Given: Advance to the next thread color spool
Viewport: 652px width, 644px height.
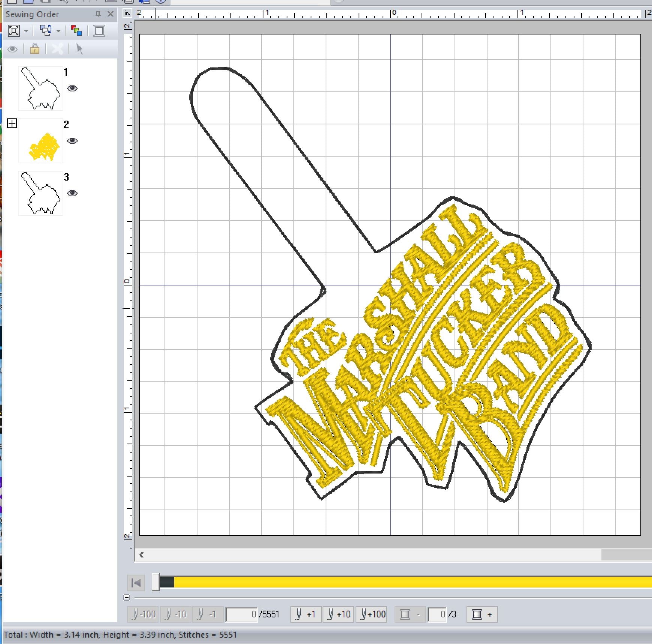Looking at the screenshot, I should coord(482,614).
